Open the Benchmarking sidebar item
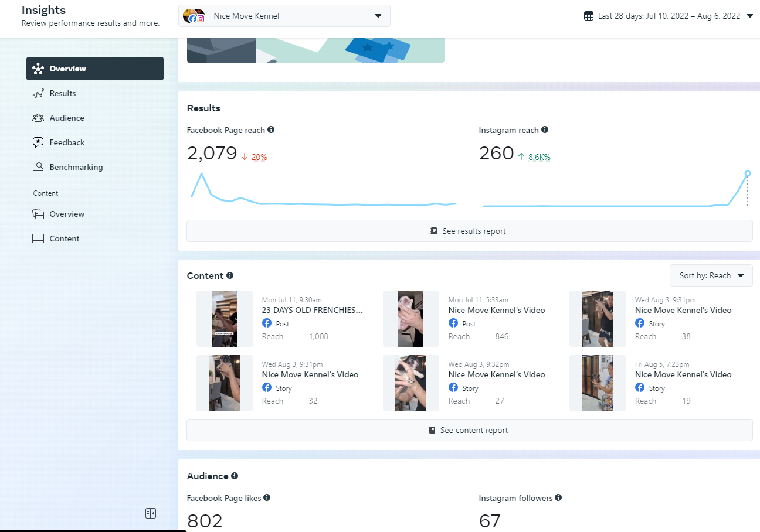Image resolution: width=760 pixels, height=532 pixels. (x=95, y=167)
